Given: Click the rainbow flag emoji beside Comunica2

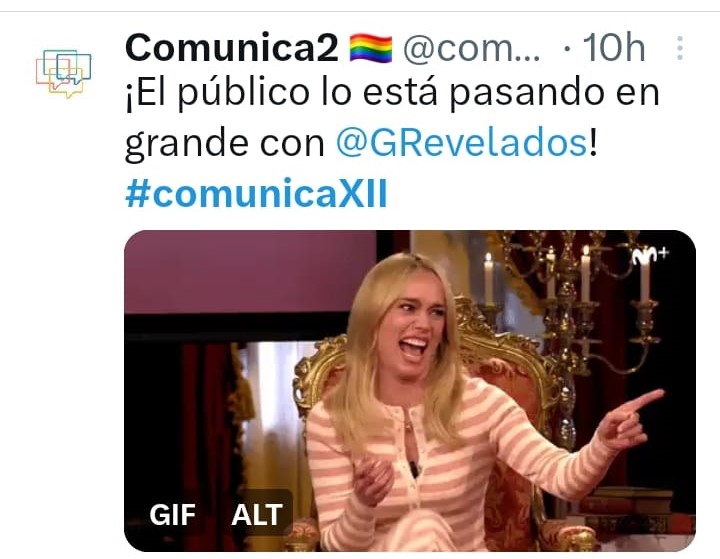Looking at the screenshot, I should point(371,48).
